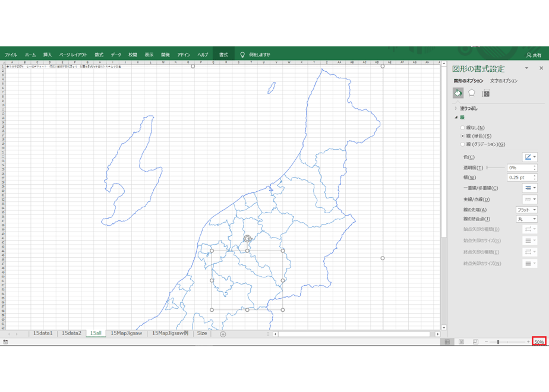Click the lightbulb Tell Me icon
549x392 pixels.
tap(242, 55)
